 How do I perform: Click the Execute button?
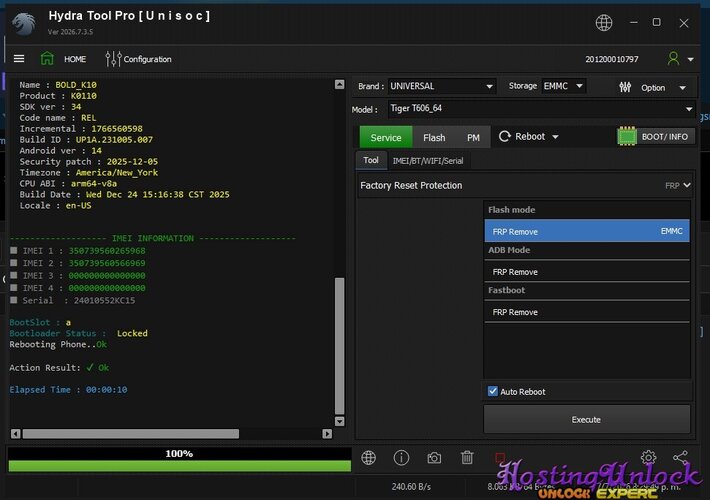(587, 419)
